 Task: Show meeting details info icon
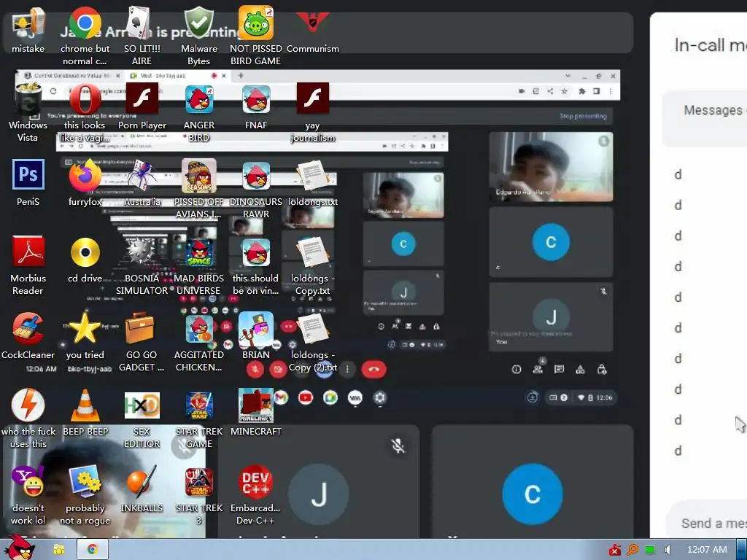516,369
